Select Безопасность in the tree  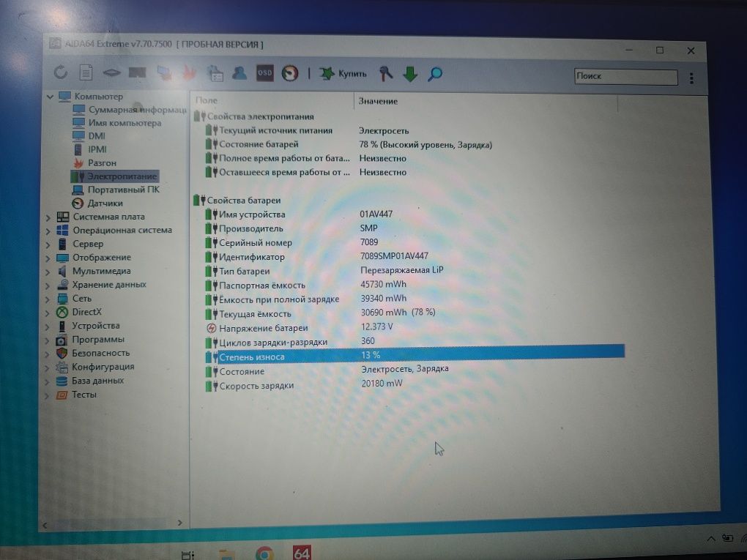(x=100, y=353)
